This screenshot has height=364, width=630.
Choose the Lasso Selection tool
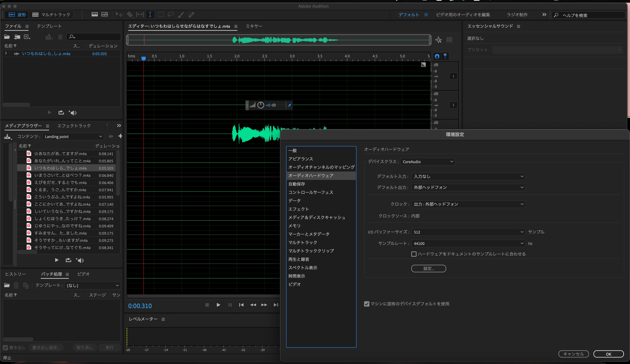pos(171,14)
